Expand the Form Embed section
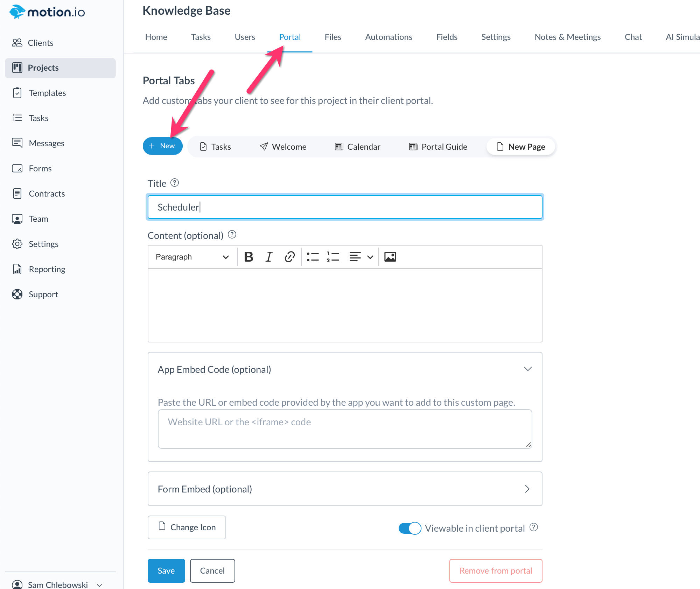The width and height of the screenshot is (700, 589). (527, 489)
